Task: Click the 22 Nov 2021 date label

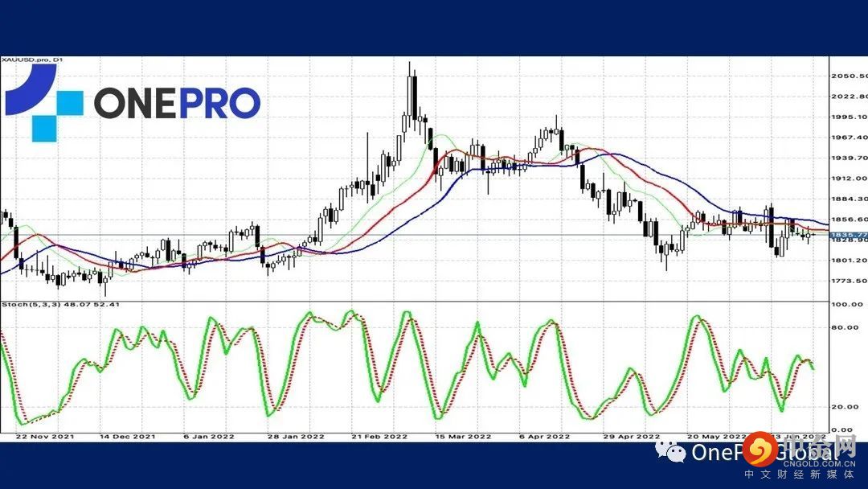Action: 45,437
